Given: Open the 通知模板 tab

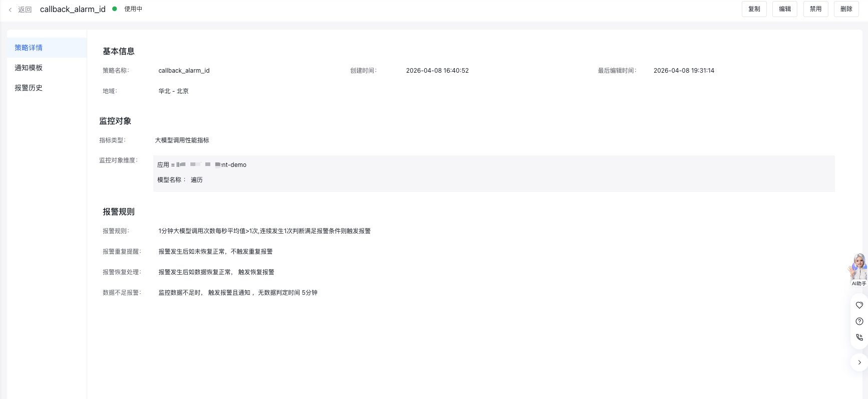Looking at the screenshot, I should tap(29, 68).
